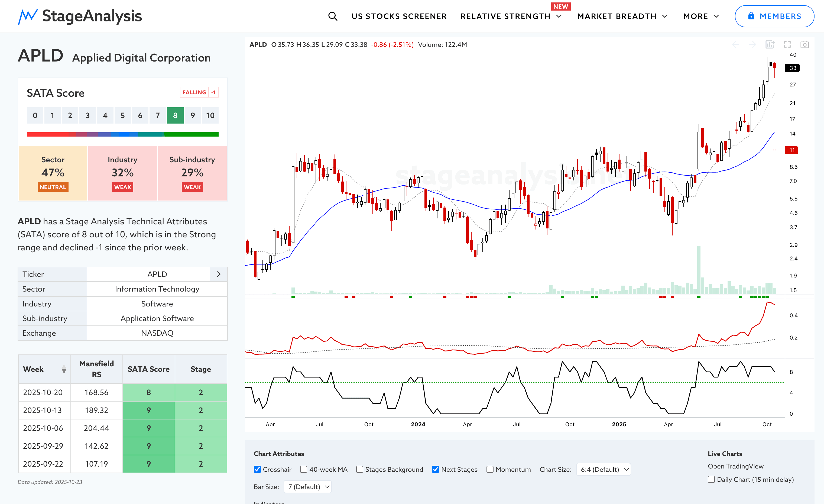Click the search magnifier icon

pyautogui.click(x=332, y=16)
